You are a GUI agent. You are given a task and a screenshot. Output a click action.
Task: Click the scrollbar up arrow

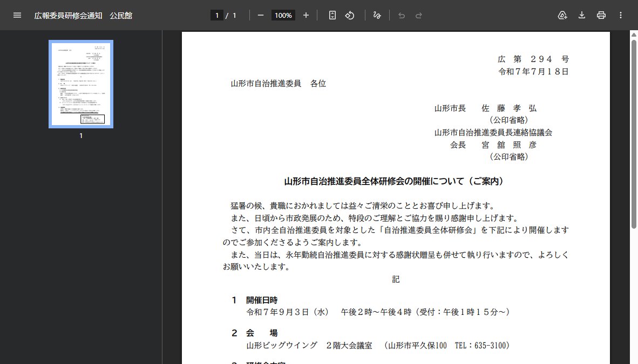pos(634,35)
